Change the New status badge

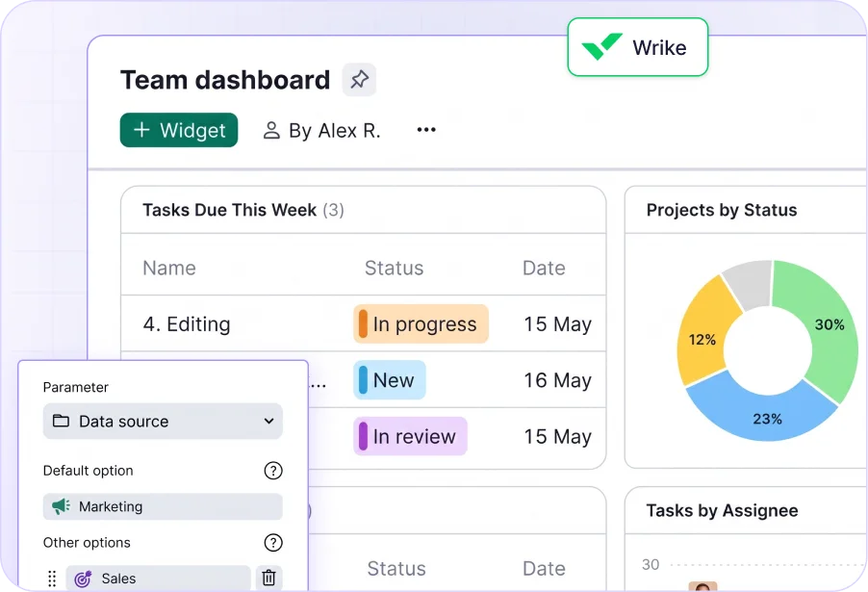(389, 380)
